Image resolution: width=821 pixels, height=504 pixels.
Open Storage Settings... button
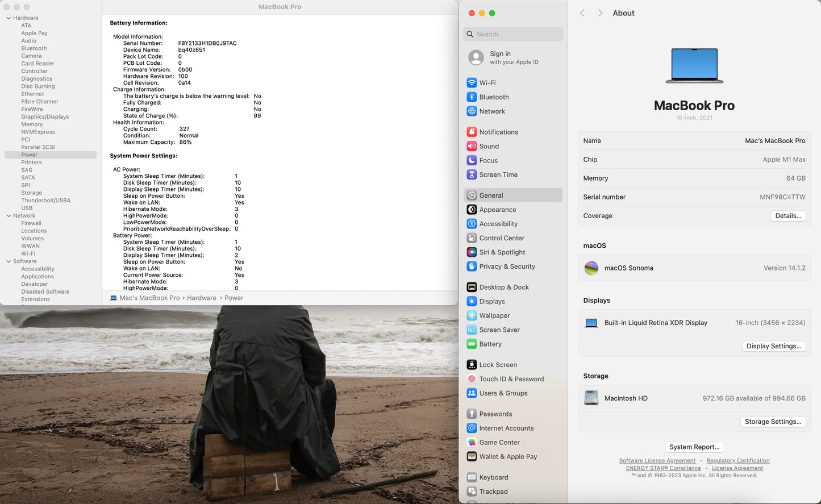773,422
